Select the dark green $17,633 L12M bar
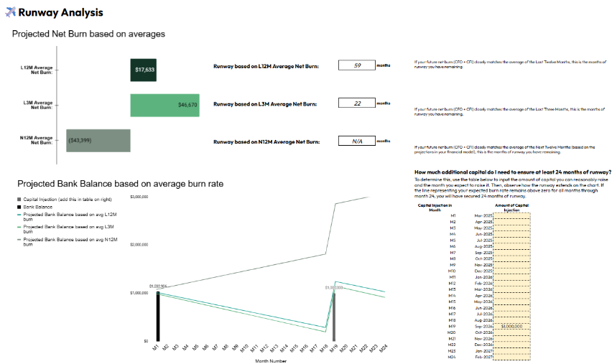Screen dimensions: 612x364 143,70
